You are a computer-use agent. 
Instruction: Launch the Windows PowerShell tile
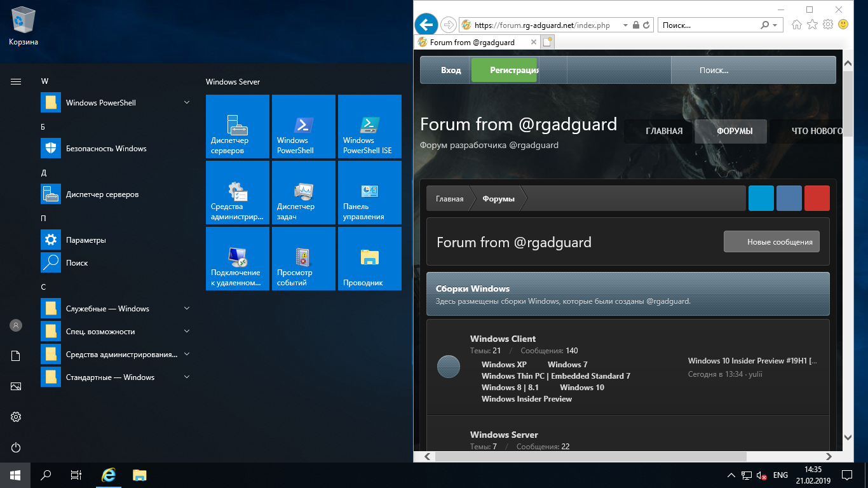pos(304,126)
